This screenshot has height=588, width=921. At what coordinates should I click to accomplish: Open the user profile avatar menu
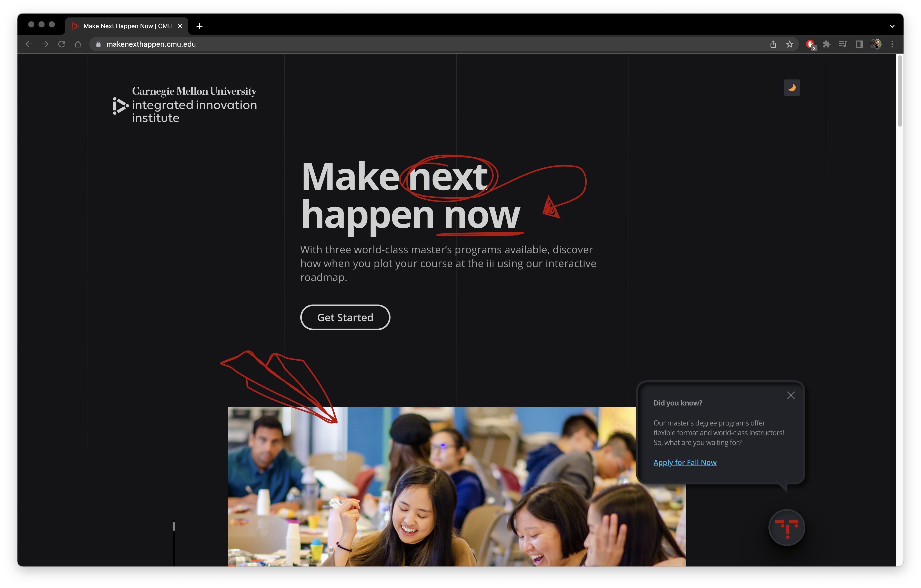[x=876, y=44]
